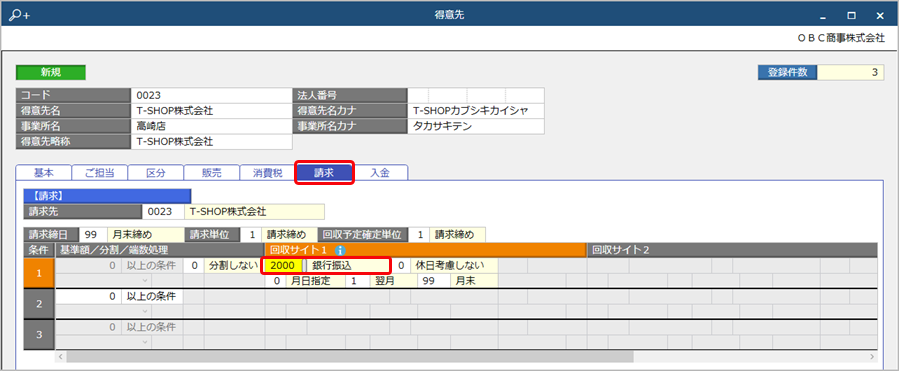
Task: Open the dropdown arrow in condition 1 row
Action: (144, 281)
